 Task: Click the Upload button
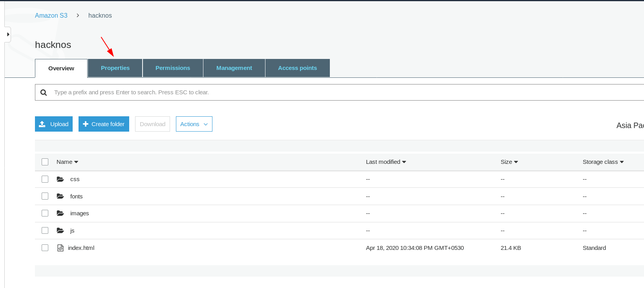(54, 124)
